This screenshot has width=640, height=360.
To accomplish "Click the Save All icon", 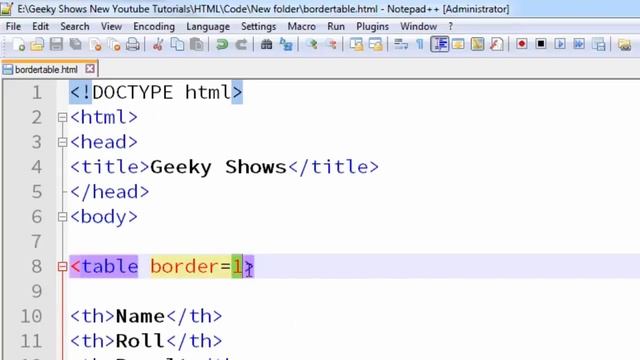I will pos(76,44).
